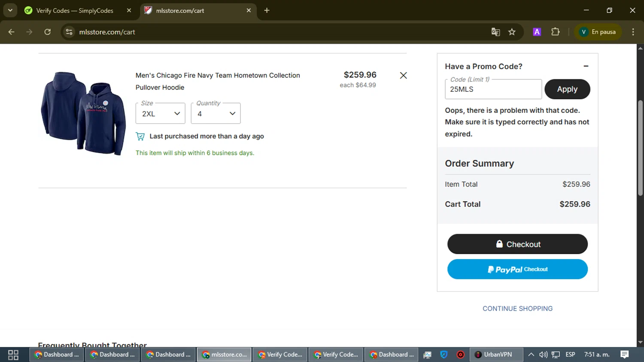The height and width of the screenshot is (362, 644).
Task: Click the 'Cart Total' label
Action: (x=462, y=204)
